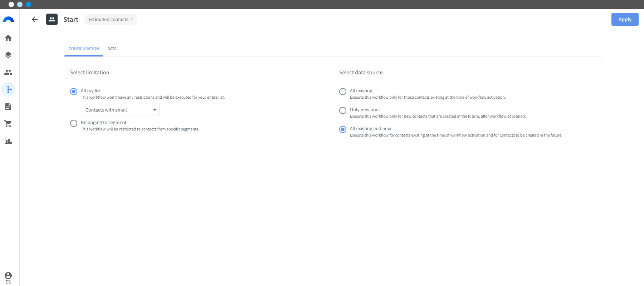Open the bar chart reports icon

coord(8,141)
